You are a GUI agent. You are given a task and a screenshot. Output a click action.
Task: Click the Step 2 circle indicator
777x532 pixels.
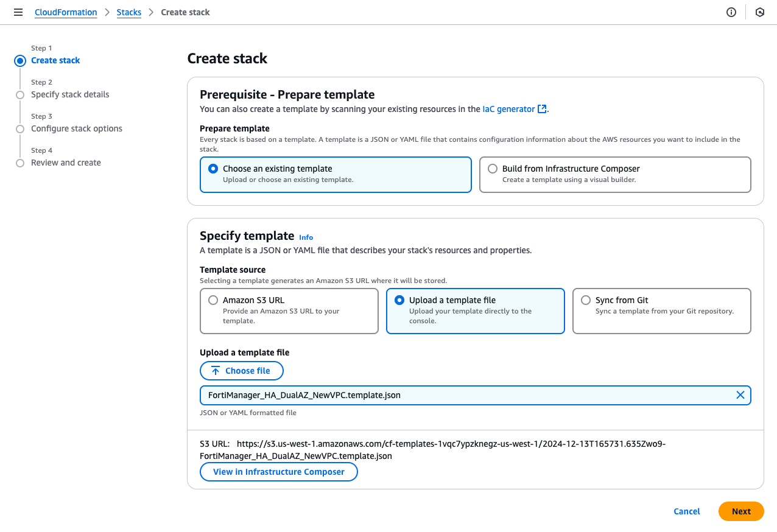tap(20, 95)
